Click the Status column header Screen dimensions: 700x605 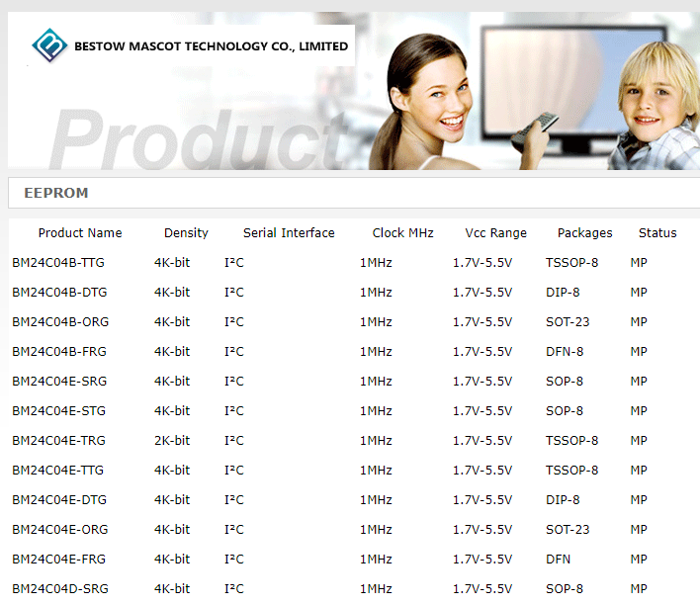(657, 233)
